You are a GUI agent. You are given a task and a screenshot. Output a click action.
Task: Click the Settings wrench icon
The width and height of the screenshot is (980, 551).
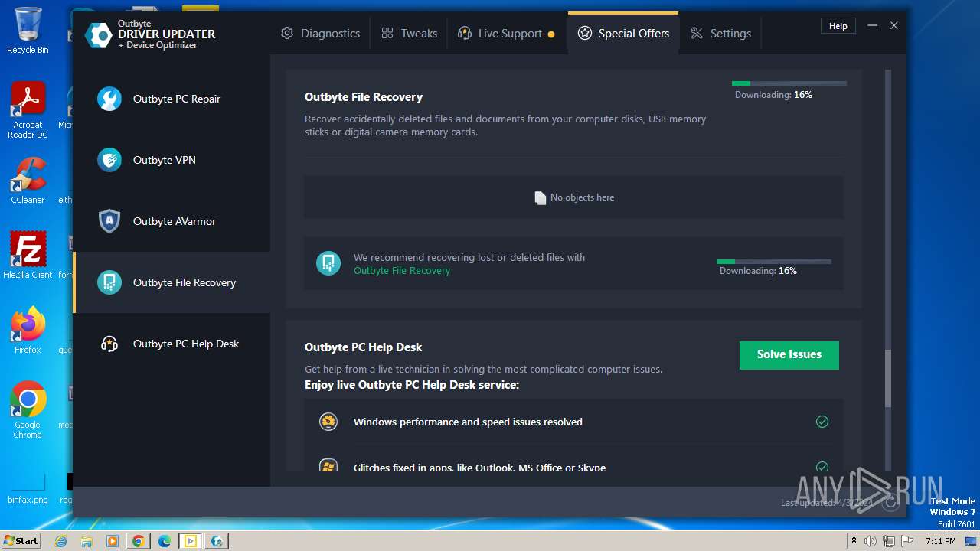pos(696,34)
